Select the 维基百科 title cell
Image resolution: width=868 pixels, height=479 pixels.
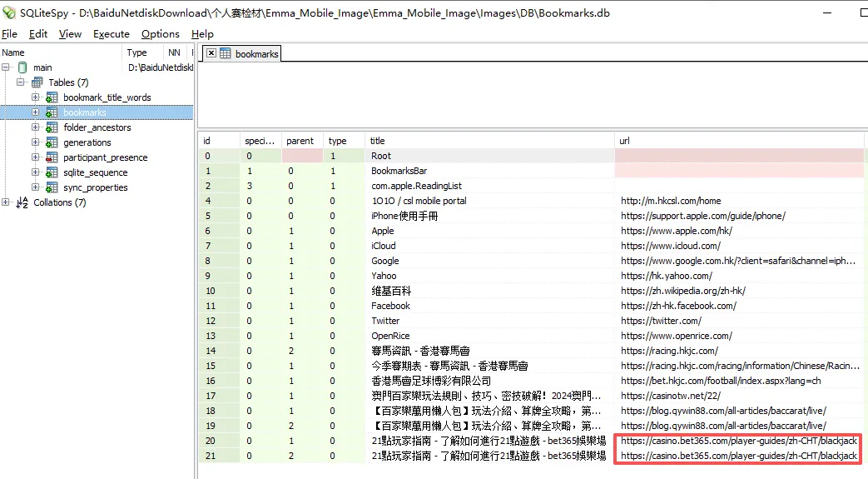(489, 291)
